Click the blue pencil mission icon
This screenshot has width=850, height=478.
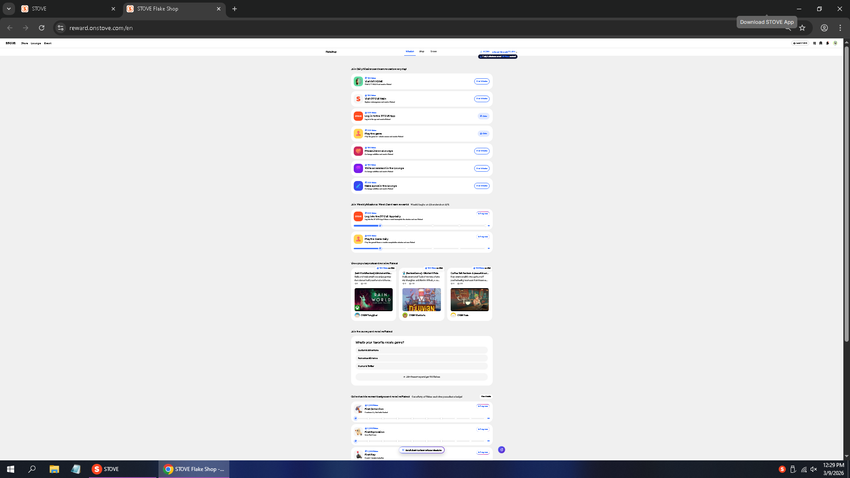tap(358, 185)
